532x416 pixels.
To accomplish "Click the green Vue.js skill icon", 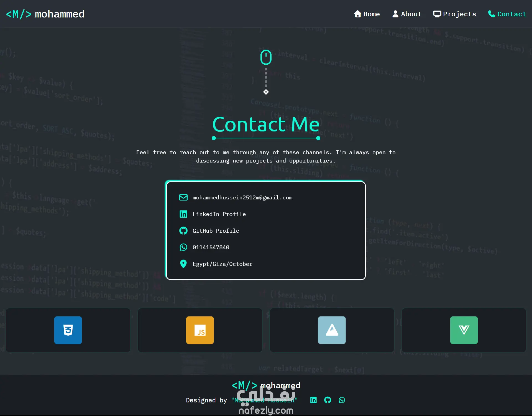I will point(464,330).
